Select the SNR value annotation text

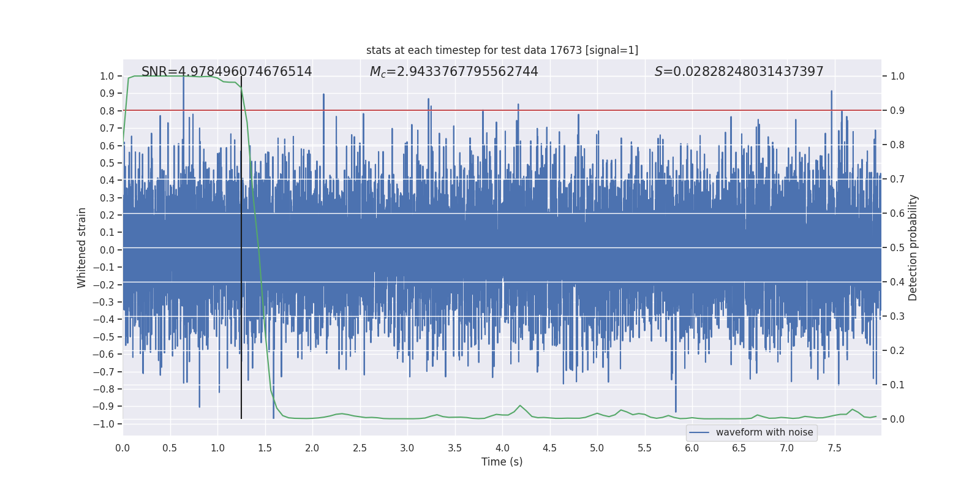click(x=227, y=72)
